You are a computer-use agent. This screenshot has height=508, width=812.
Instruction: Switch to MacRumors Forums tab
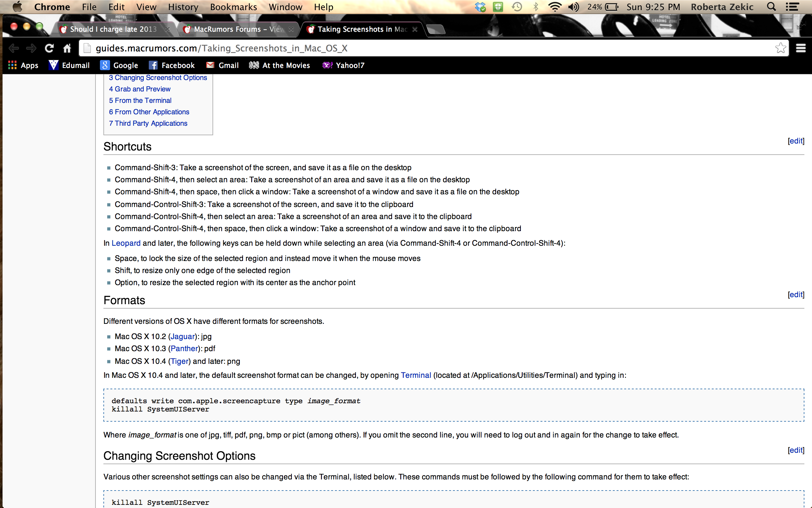tap(239, 29)
